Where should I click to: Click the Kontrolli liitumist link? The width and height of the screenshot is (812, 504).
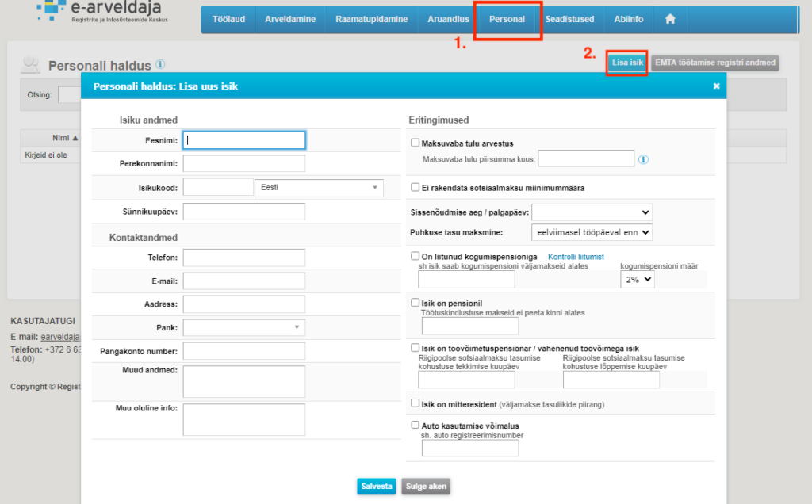576,257
